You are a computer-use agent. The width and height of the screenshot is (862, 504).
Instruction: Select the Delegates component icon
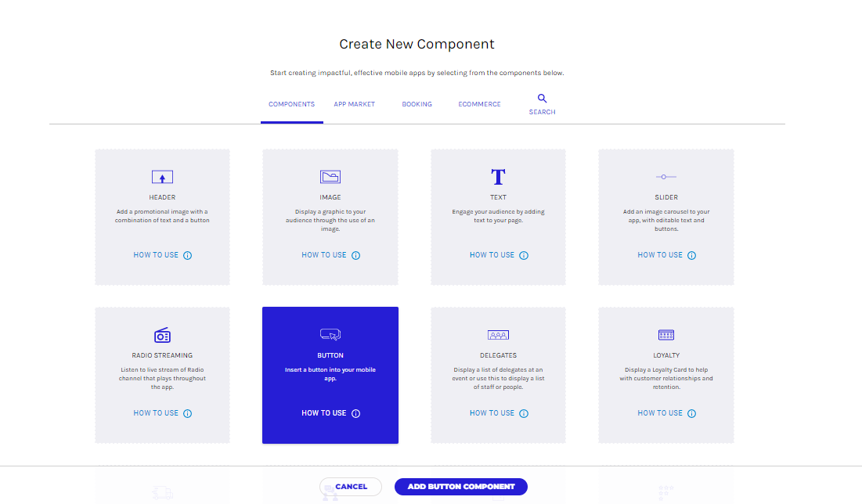tap(498, 335)
